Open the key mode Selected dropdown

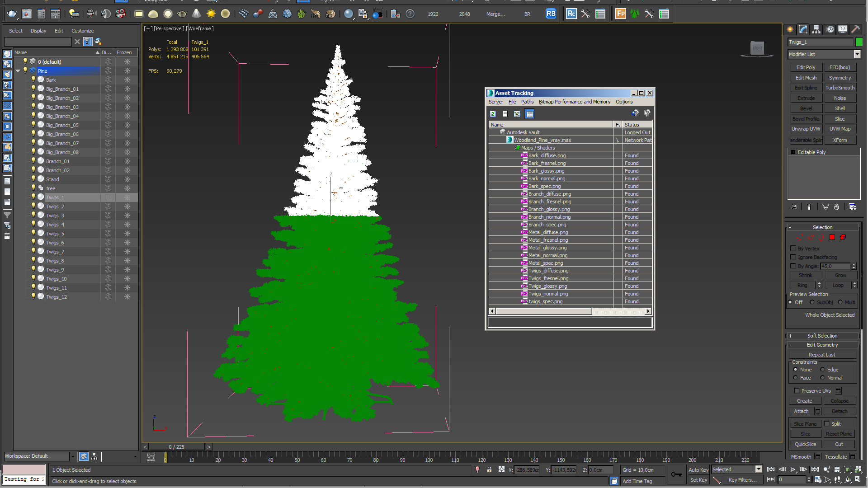point(759,470)
